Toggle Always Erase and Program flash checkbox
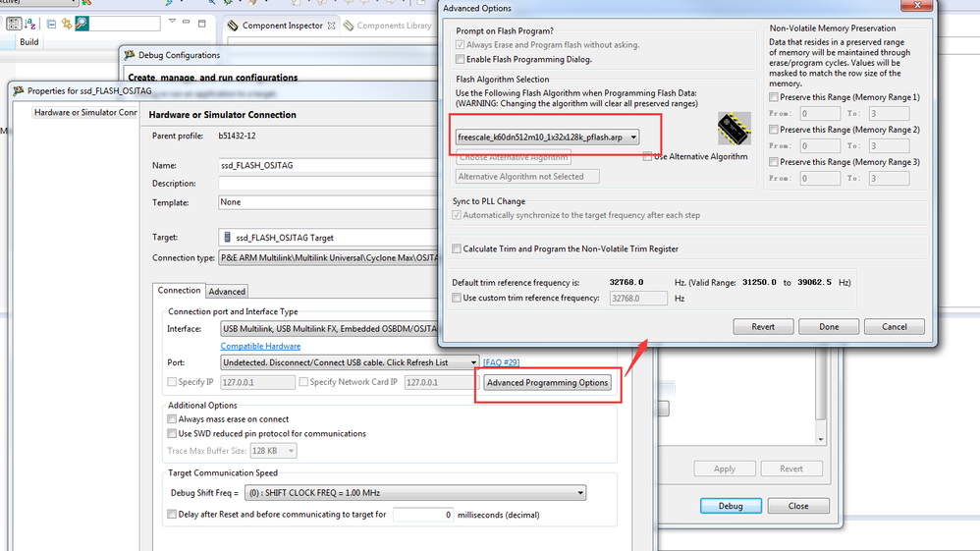 pos(460,45)
